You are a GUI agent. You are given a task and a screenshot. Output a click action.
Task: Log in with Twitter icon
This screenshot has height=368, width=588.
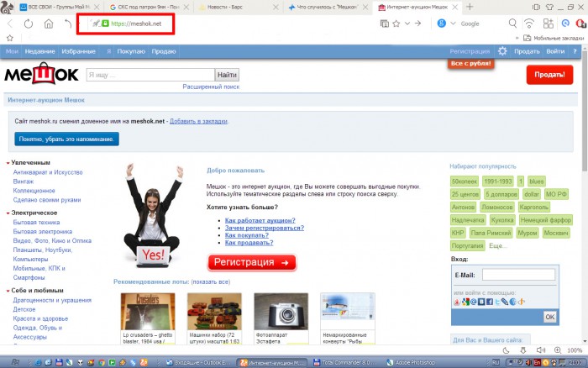497,302
